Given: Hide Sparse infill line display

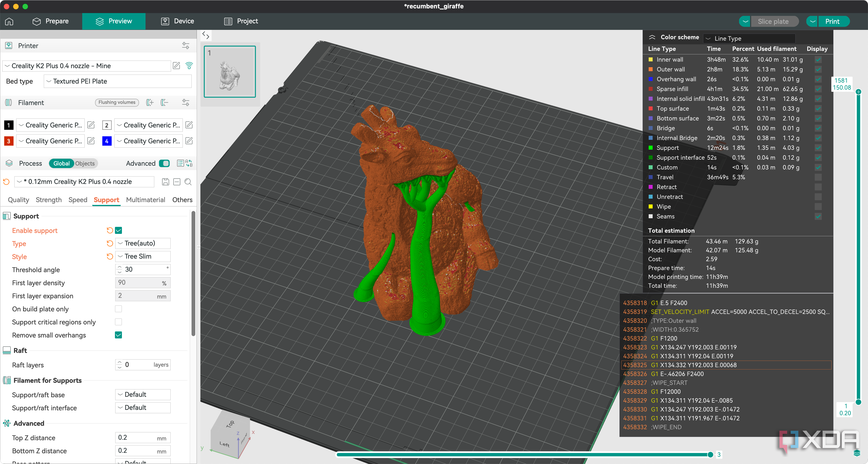Looking at the screenshot, I should tap(818, 89).
